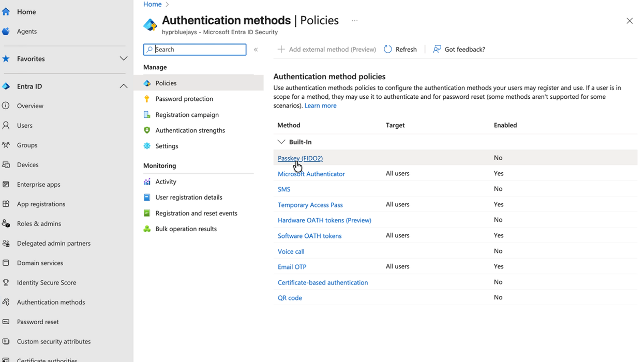Select Enterprise apps in left navigation
This screenshot has width=644, height=362.
click(38, 184)
